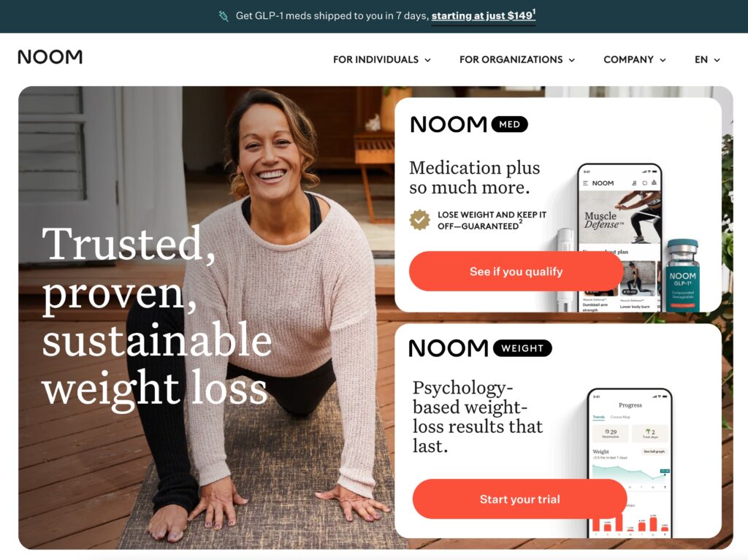Click the MED badge next to NOOM
This screenshot has width=748, height=560.
click(509, 125)
